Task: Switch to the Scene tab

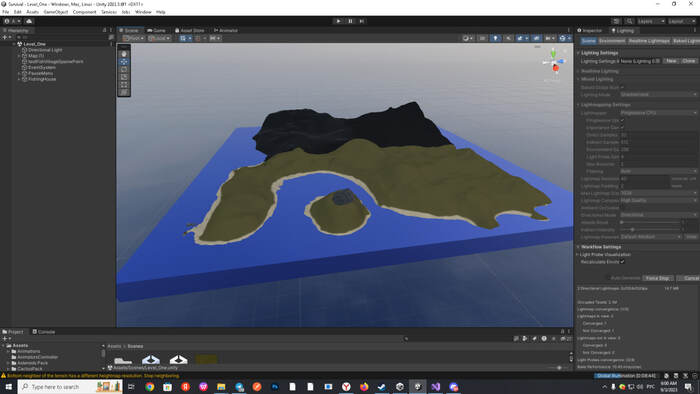Action: [x=129, y=30]
